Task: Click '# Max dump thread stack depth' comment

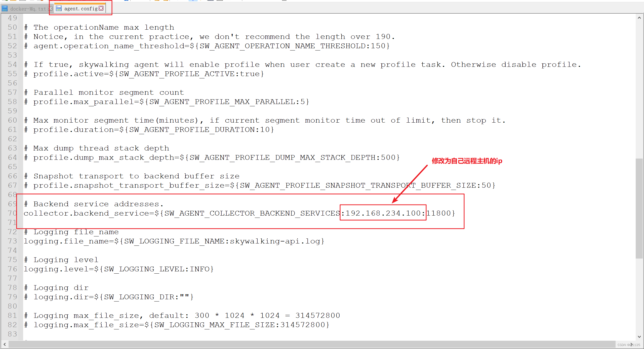Action: [96, 148]
